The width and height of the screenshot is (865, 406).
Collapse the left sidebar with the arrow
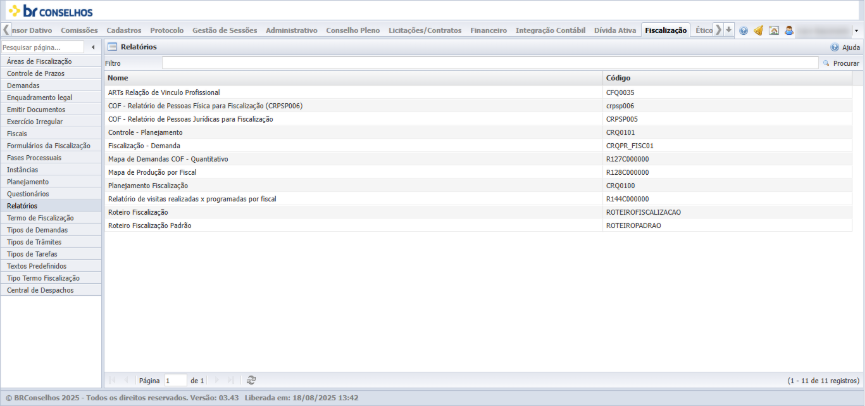(x=93, y=47)
